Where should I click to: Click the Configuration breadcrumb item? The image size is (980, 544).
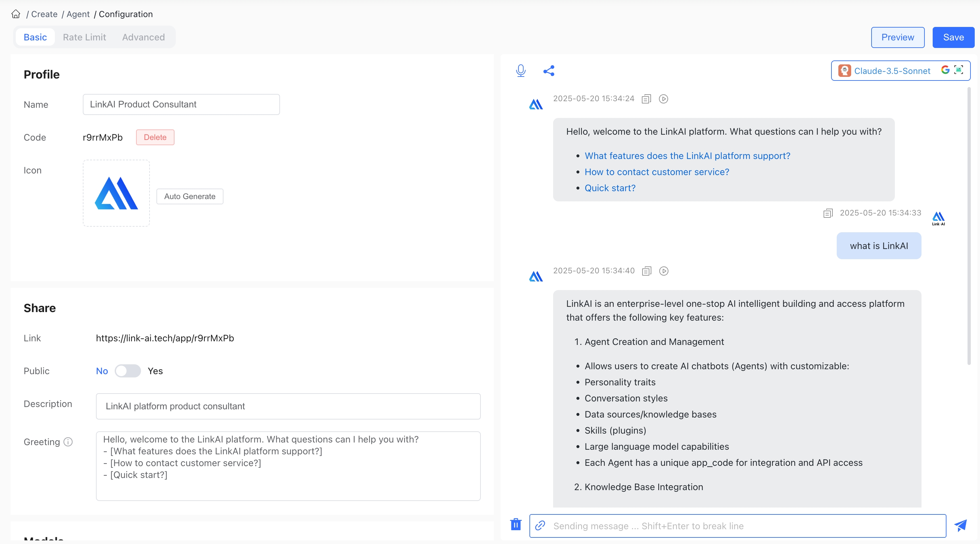tap(126, 14)
